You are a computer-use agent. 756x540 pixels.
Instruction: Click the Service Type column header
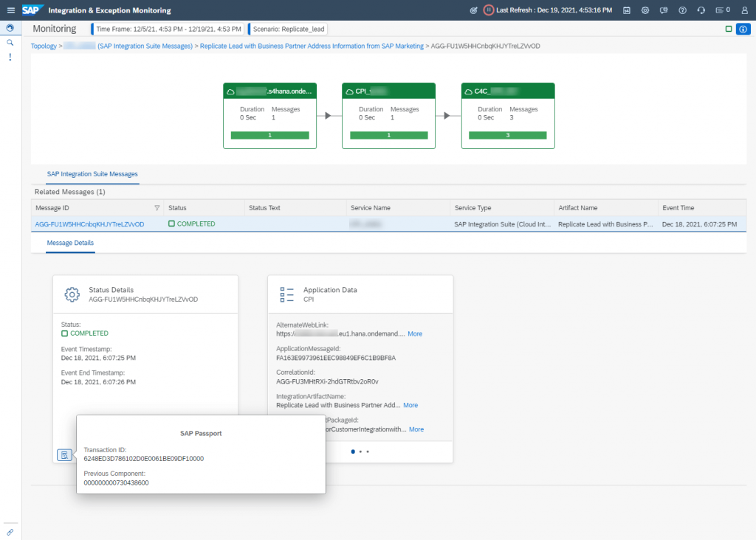coord(502,208)
